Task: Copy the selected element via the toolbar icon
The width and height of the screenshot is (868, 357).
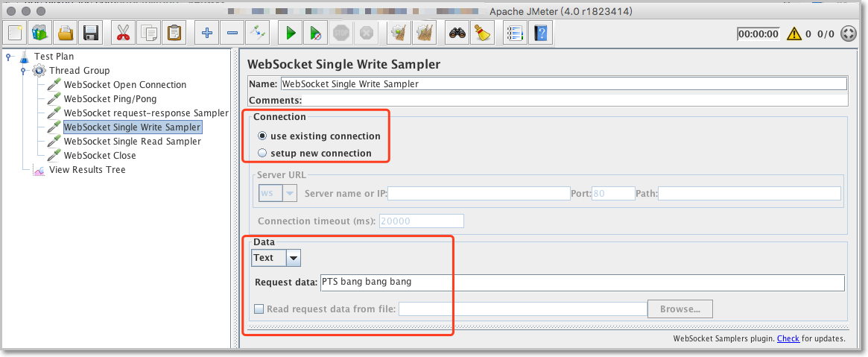Action: (x=148, y=34)
